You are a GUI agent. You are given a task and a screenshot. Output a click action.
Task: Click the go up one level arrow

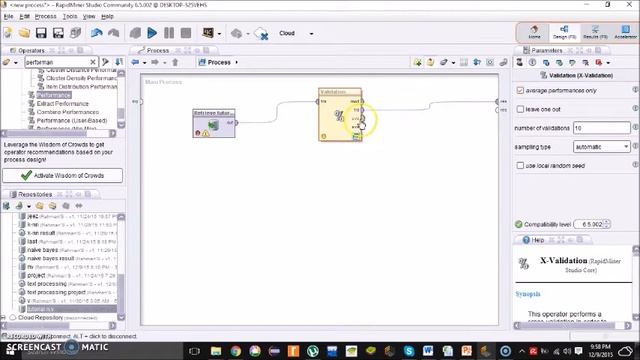(x=175, y=62)
